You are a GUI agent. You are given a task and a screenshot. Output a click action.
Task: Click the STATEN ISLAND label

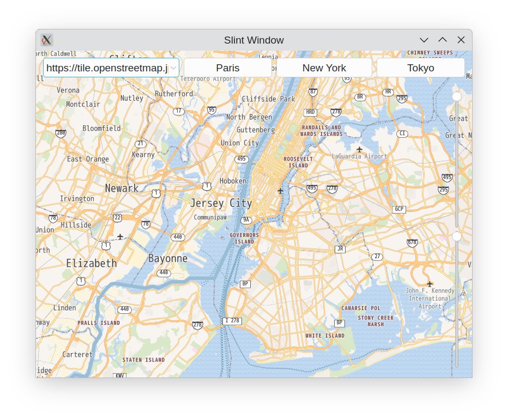click(x=143, y=360)
